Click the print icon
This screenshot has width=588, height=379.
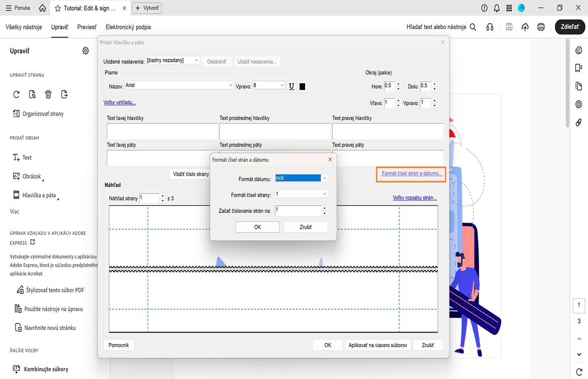coord(541,27)
